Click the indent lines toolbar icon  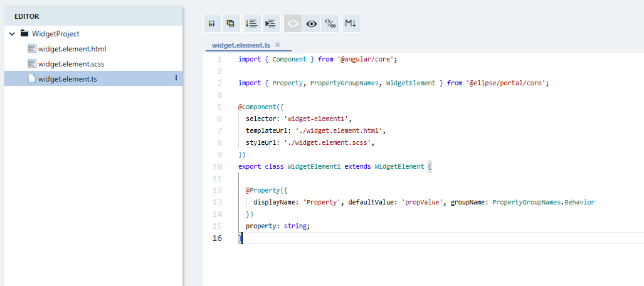click(x=270, y=24)
